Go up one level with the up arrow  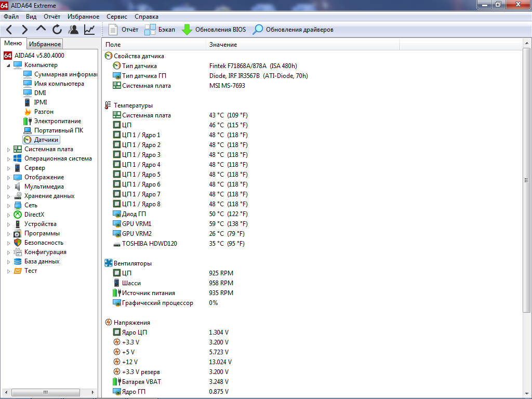(x=41, y=29)
